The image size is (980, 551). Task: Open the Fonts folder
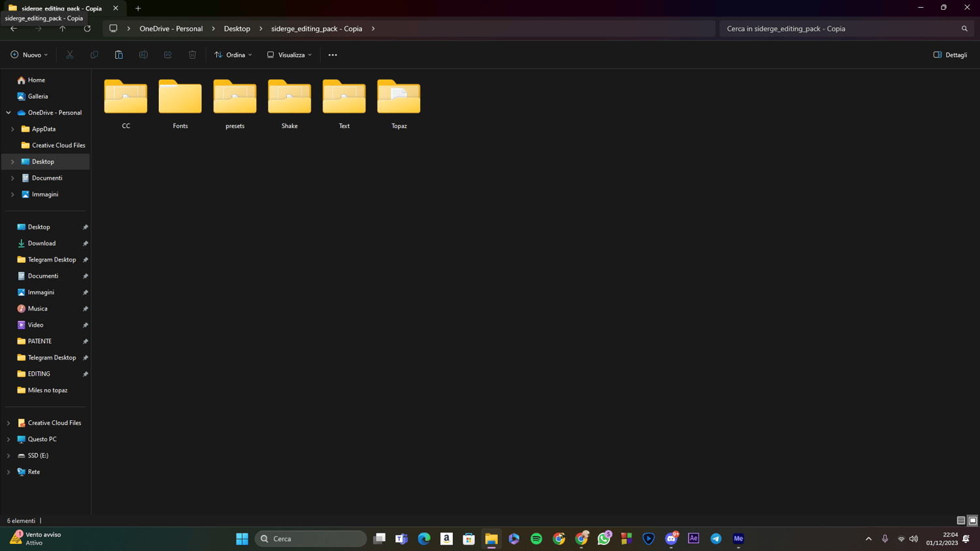pyautogui.click(x=180, y=104)
